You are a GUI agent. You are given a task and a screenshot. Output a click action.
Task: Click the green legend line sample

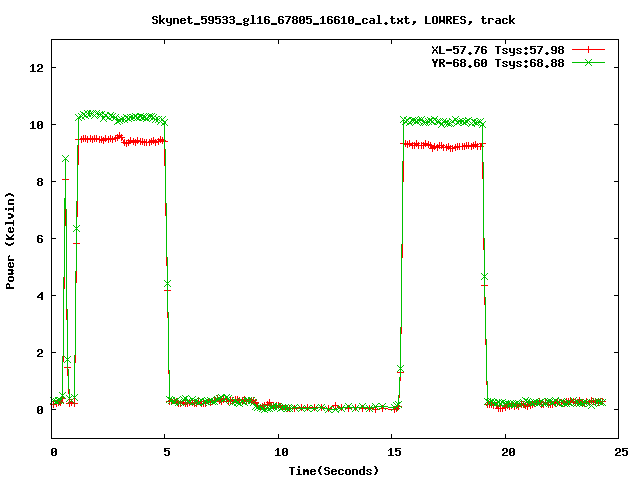tap(588, 62)
